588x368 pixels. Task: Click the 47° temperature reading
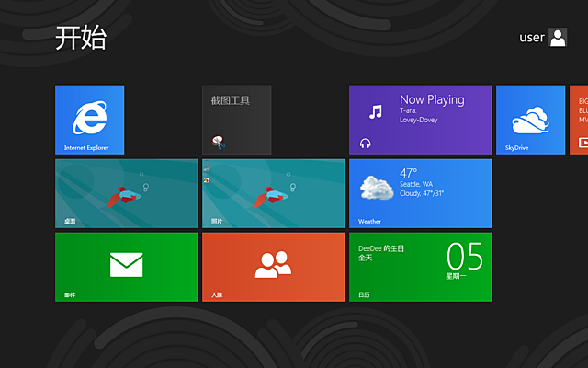tap(408, 173)
